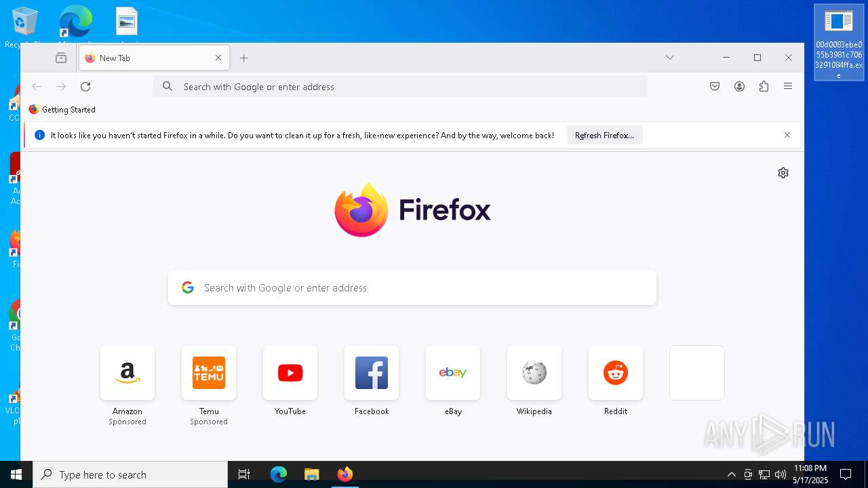The image size is (868, 488).
Task: Open the Save to Pocket icon
Action: tap(715, 87)
